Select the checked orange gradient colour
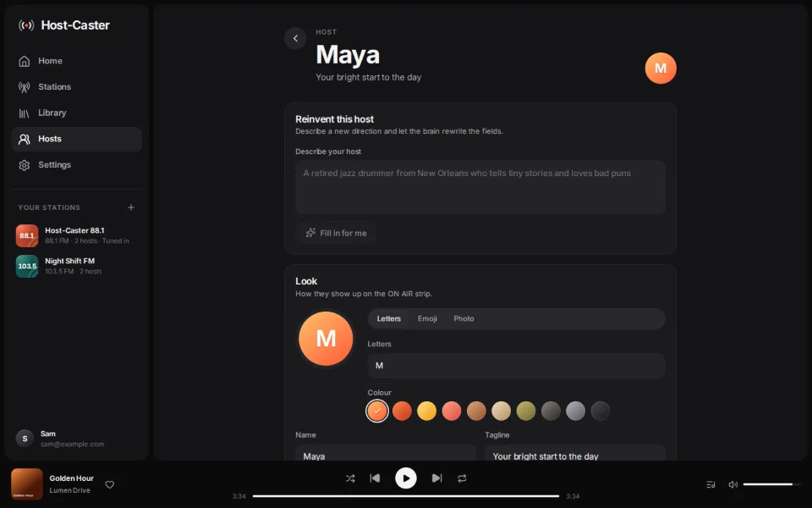 (x=377, y=411)
